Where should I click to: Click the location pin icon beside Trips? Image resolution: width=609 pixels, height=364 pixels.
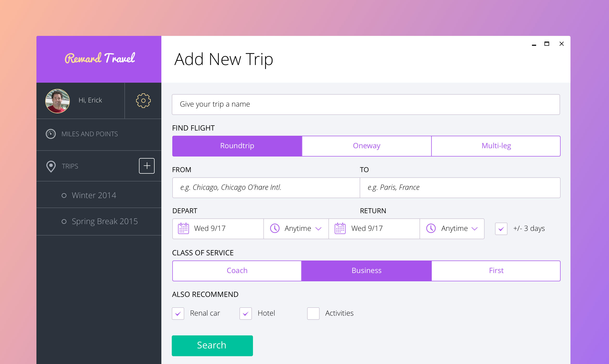click(x=51, y=166)
